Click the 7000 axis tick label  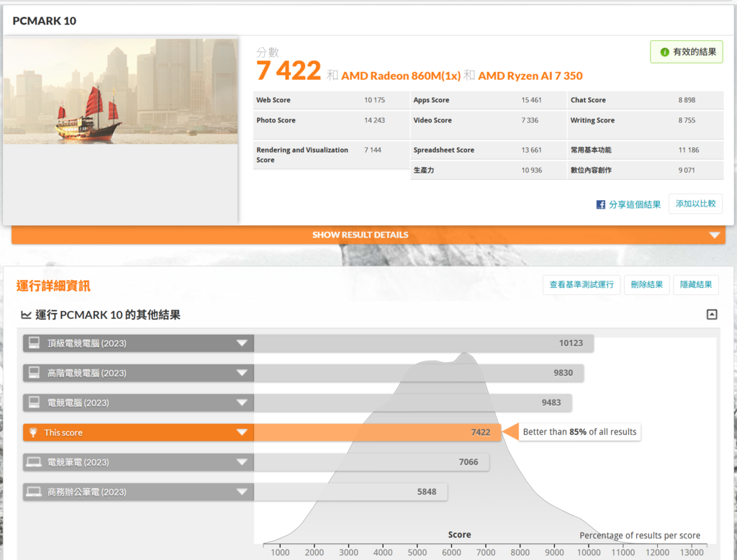pos(486,553)
